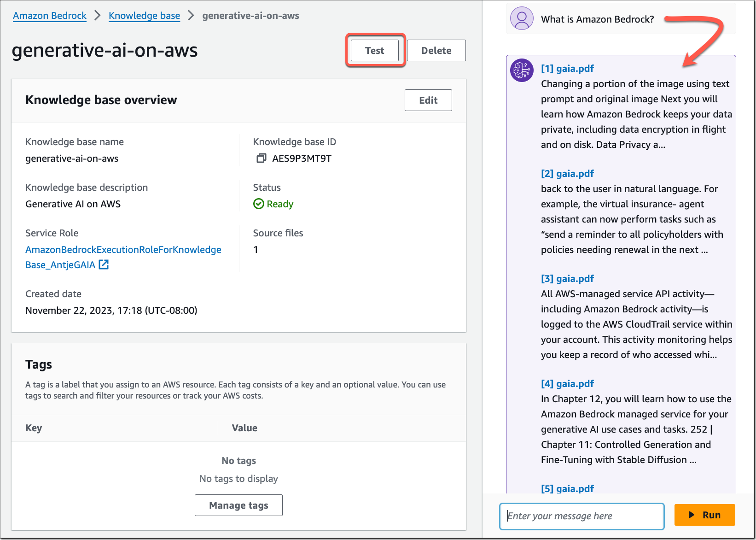Open the service role via its external link icon
The image size is (756, 540).
(x=104, y=264)
